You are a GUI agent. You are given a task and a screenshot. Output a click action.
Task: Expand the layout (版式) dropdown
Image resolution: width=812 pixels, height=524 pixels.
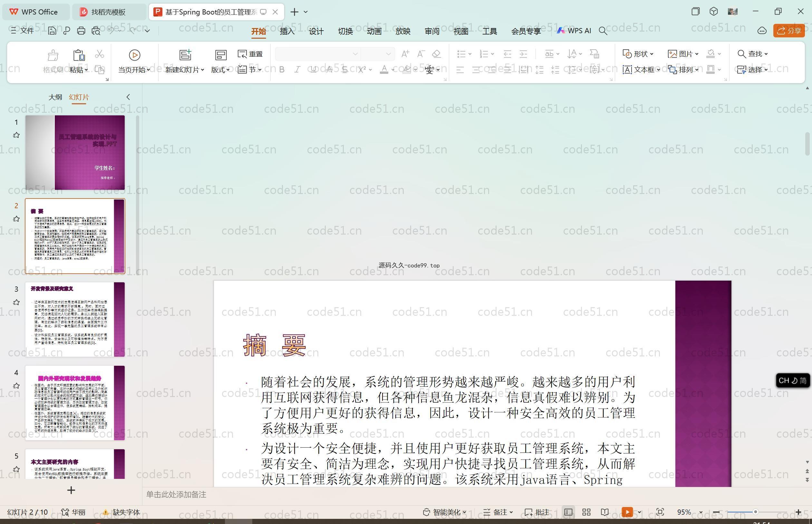tap(220, 70)
